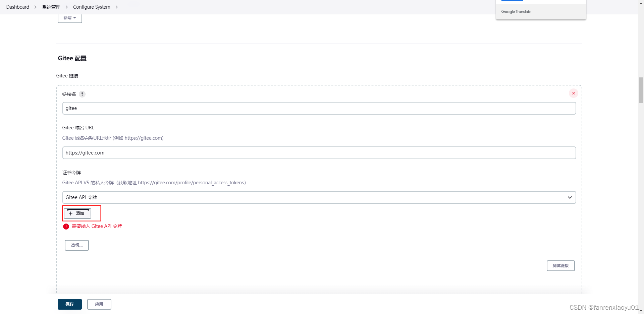This screenshot has width=644, height=314.
Task: Open the Gitee API 令牌 credentials dropdown
Action: coord(319,197)
